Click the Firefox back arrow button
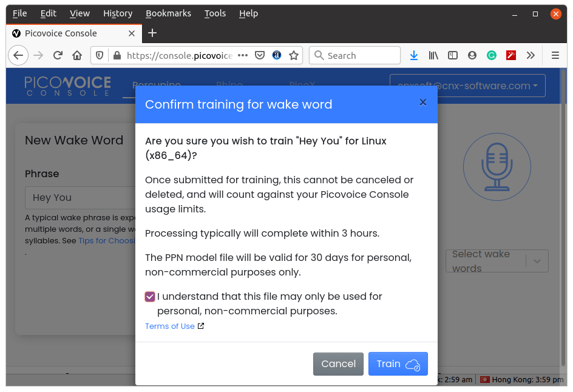 pos(18,55)
